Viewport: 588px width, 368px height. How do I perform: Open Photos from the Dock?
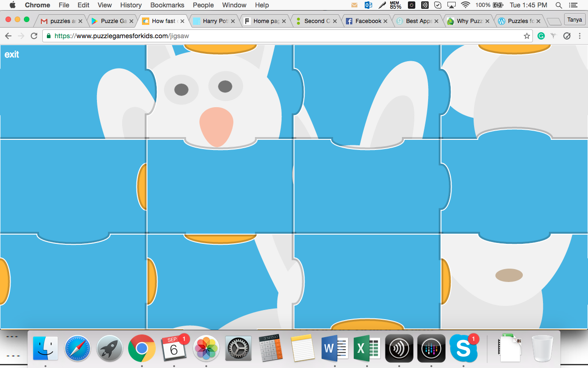(206, 348)
